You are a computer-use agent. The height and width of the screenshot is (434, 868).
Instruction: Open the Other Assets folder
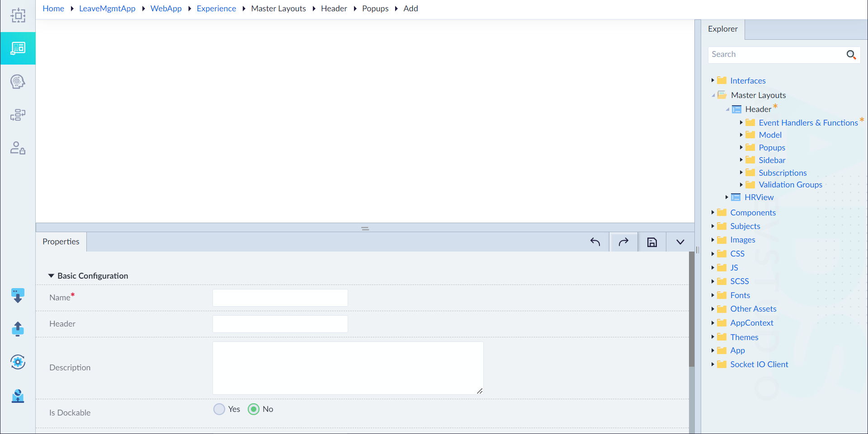tap(753, 309)
